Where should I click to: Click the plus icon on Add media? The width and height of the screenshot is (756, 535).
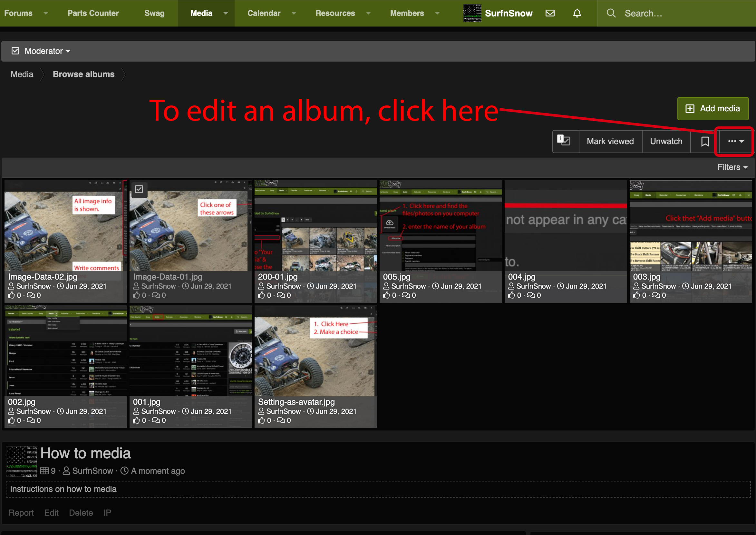[x=690, y=109]
